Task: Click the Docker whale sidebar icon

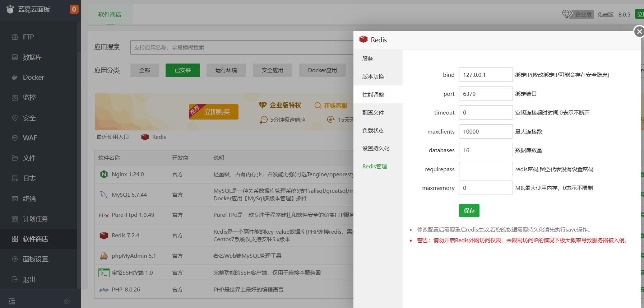Action: coord(15,77)
